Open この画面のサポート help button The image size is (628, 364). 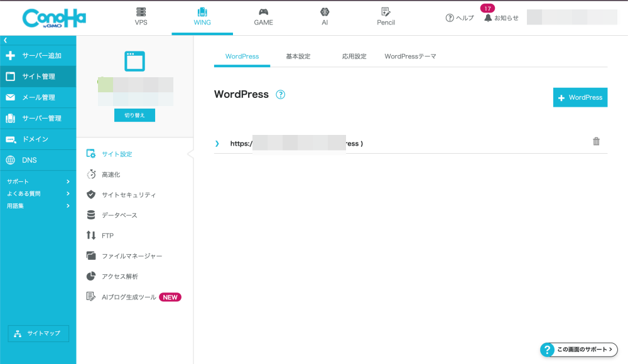(578, 350)
